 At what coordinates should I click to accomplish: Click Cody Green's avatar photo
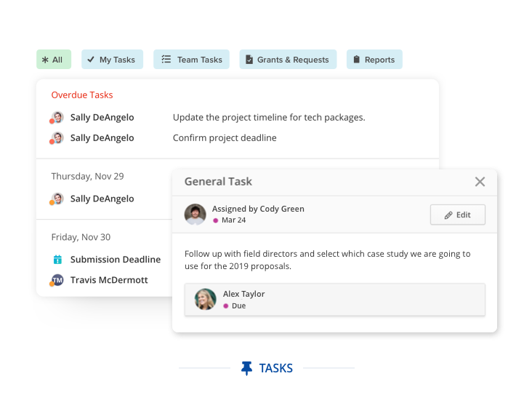point(195,215)
